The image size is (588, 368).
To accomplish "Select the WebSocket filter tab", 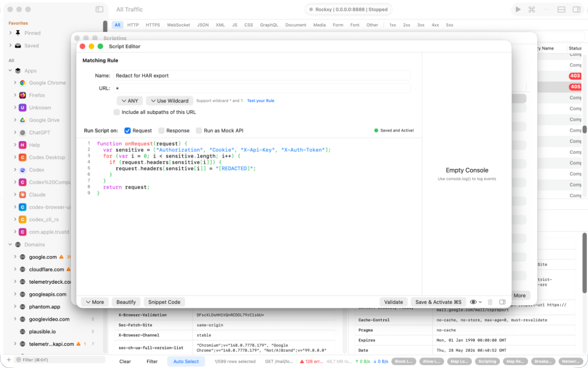I will (x=178, y=25).
